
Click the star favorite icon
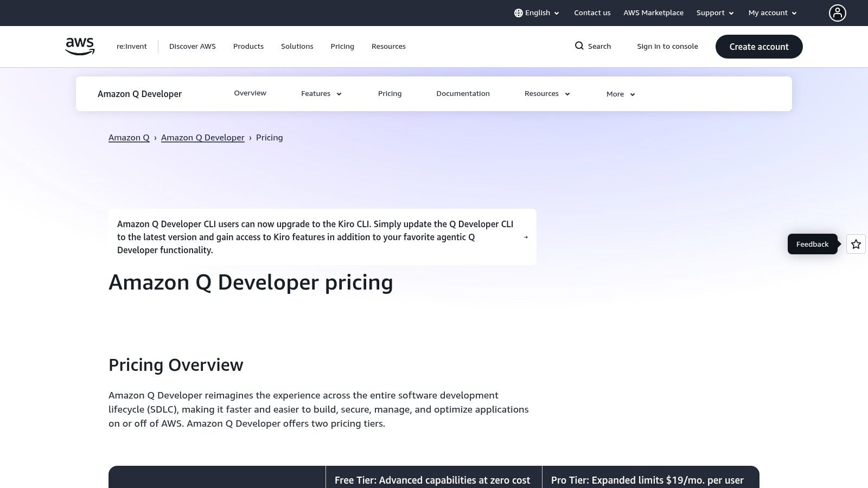856,244
